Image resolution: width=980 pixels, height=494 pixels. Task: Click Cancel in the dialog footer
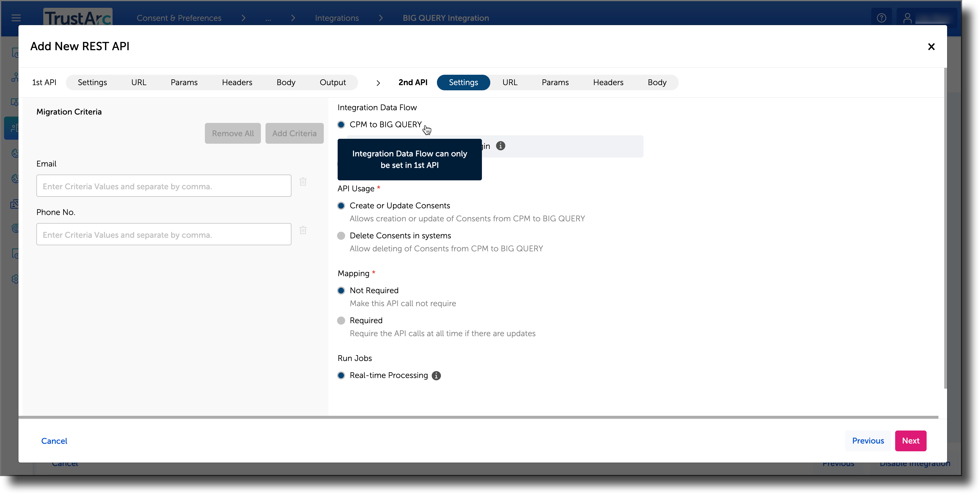pos(54,441)
